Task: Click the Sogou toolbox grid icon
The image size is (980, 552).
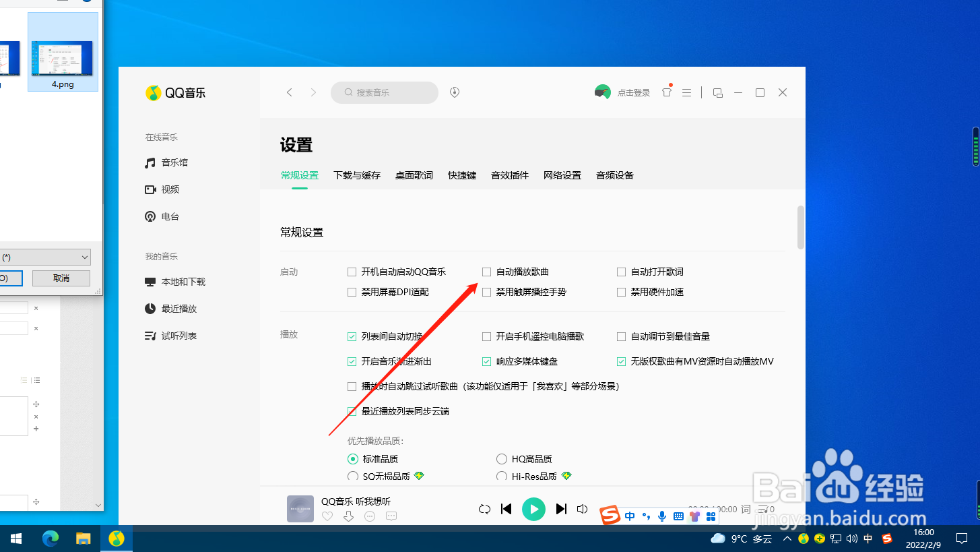Action: [x=711, y=516]
